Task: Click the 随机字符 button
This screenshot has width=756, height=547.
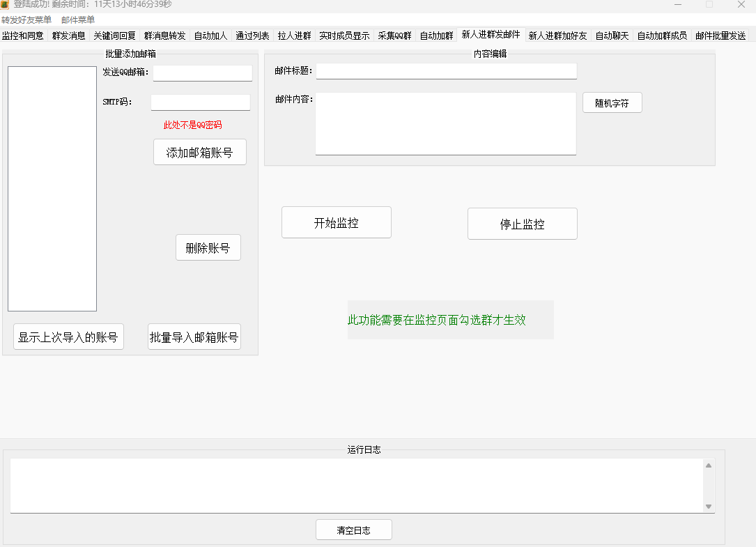Action: [612, 102]
